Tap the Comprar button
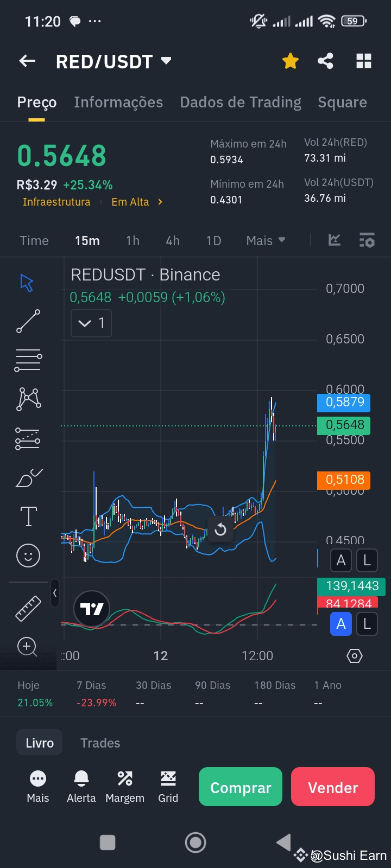Screen dimensions: 391x868 241,787
